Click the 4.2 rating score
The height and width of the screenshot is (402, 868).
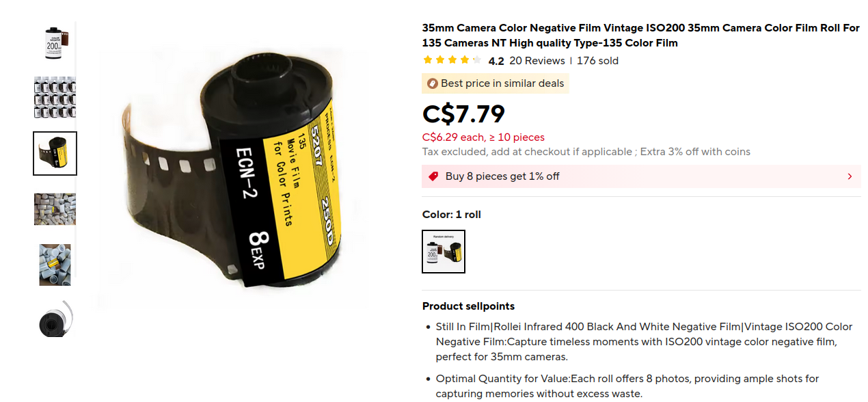coord(496,61)
